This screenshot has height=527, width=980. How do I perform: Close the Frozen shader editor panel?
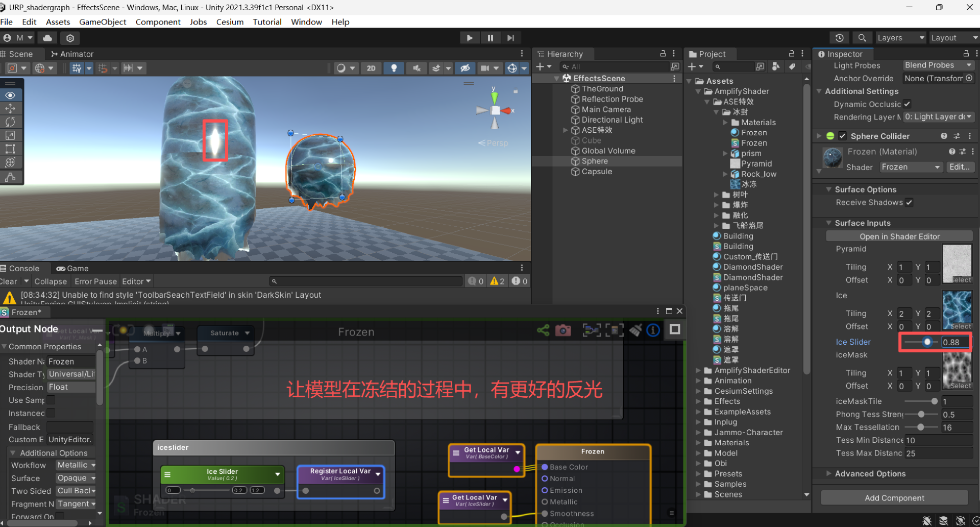click(x=679, y=311)
